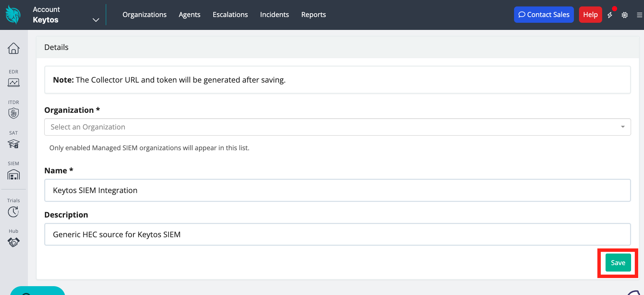This screenshot has width=644, height=295.
Task: Open settings via the gear icon
Action: click(625, 15)
